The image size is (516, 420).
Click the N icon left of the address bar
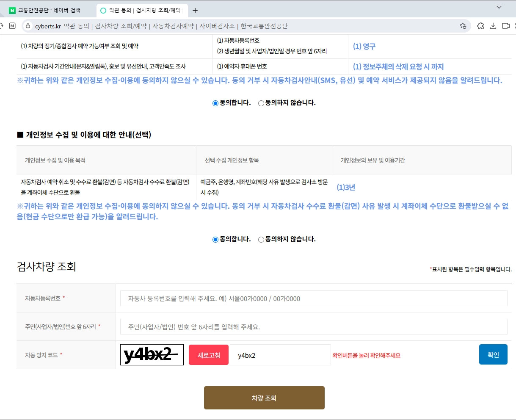(x=13, y=25)
